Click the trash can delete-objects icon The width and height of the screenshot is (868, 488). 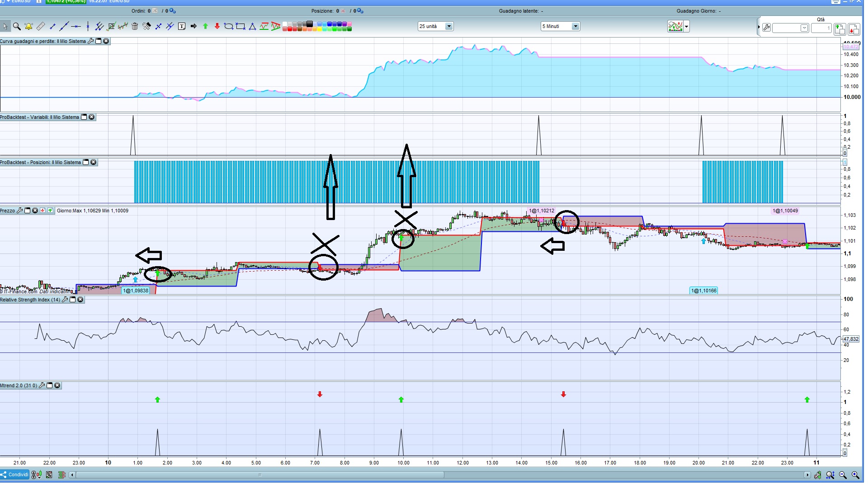(x=135, y=27)
